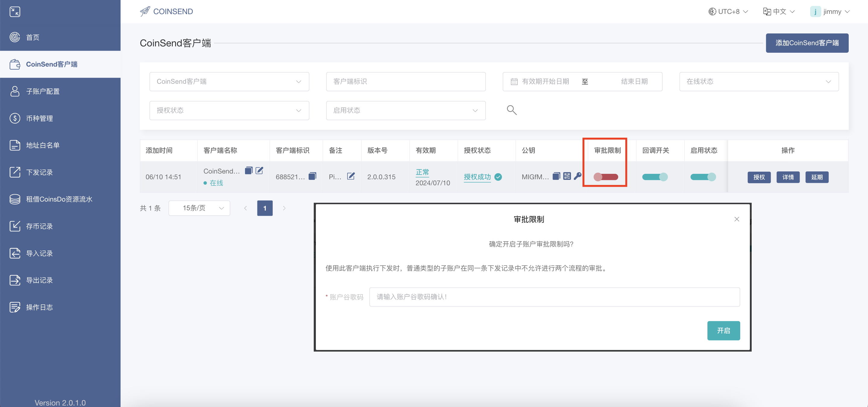Open 子账户配置 in the sidebar
The height and width of the screenshot is (407, 868).
click(43, 91)
